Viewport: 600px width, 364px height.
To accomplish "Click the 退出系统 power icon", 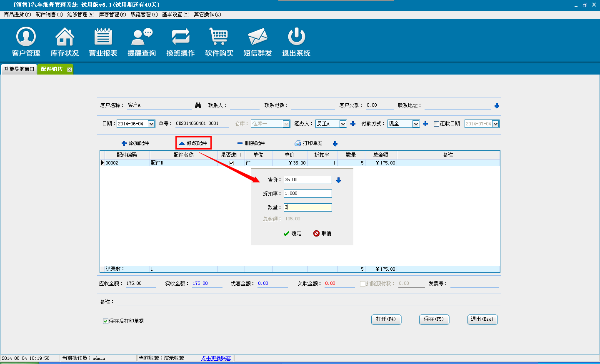I will click(296, 37).
